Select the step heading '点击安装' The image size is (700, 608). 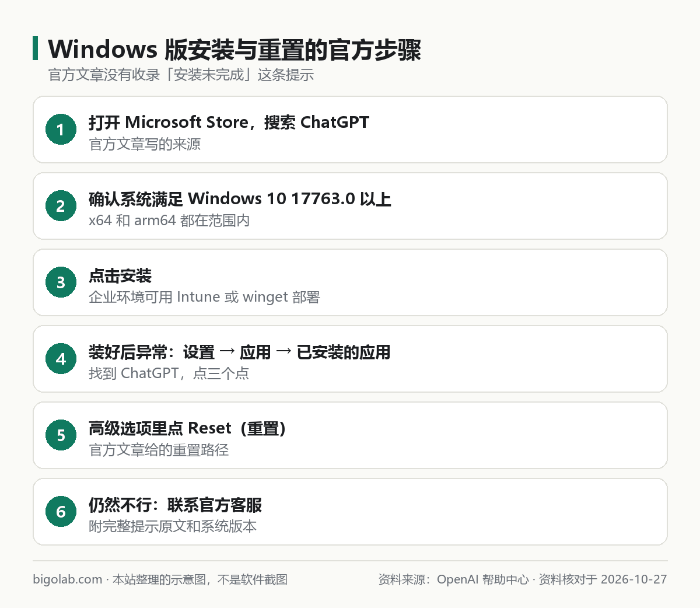[120, 275]
